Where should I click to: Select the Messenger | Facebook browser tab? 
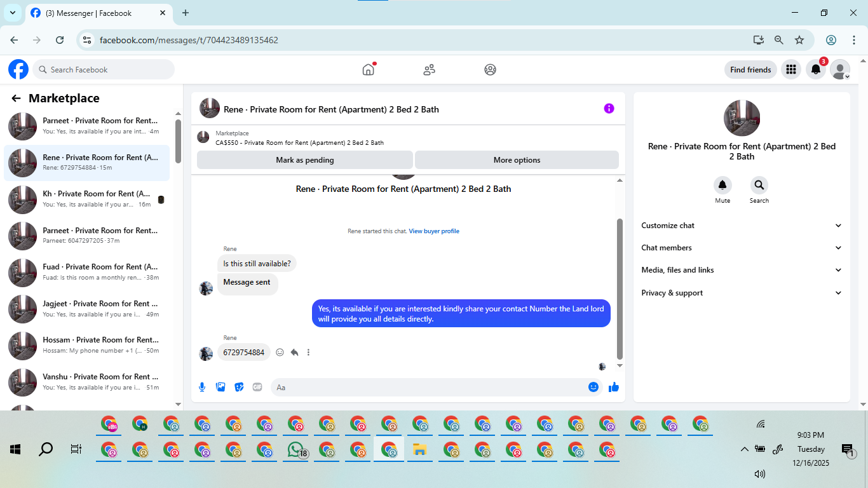click(98, 13)
